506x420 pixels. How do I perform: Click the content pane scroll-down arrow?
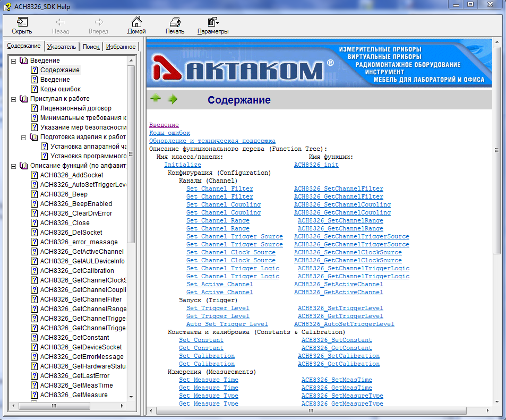496,402
